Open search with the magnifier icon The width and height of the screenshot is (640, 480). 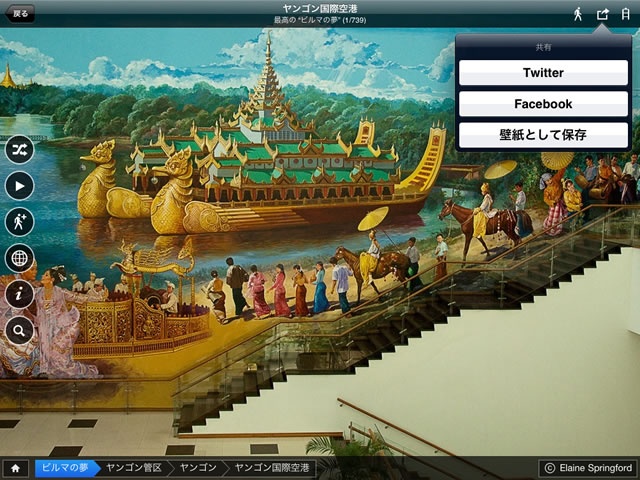(20, 331)
